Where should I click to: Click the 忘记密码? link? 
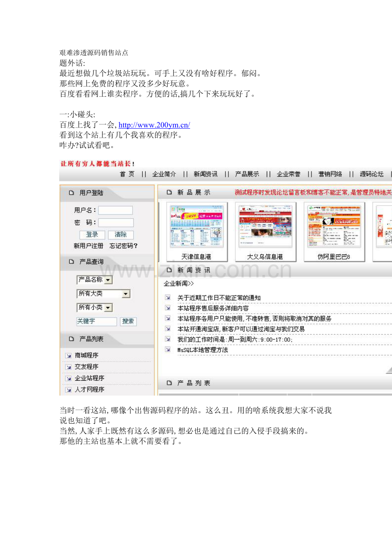click(124, 246)
